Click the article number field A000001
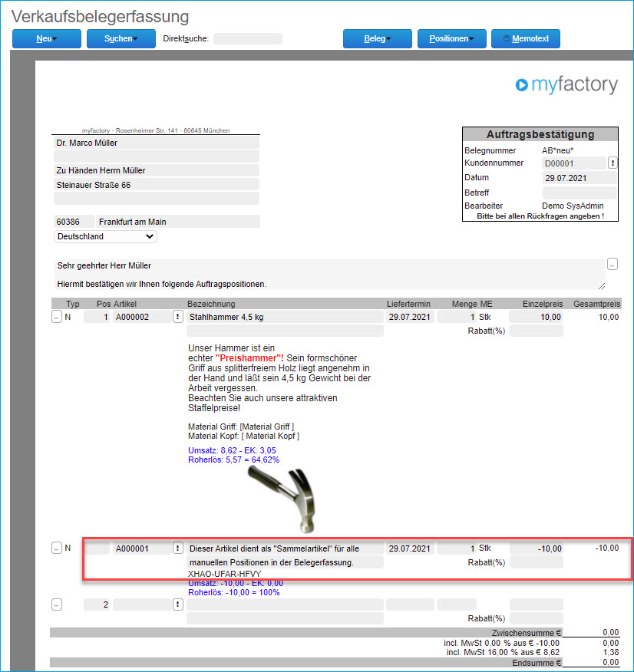Screen dimensions: 634x672 coord(142,548)
